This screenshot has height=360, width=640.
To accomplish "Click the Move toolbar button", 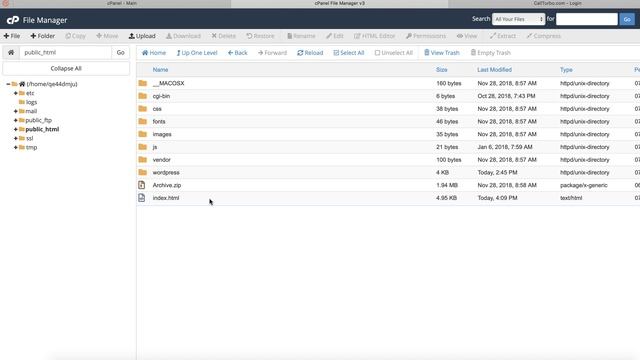I will 107,36.
